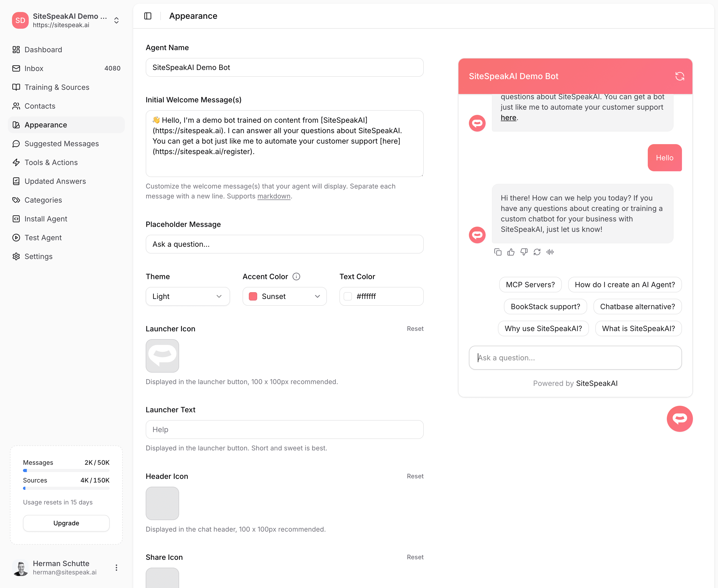This screenshot has height=588, width=718.
Task: Open user menu next to Herman Schutte
Action: [116, 568]
